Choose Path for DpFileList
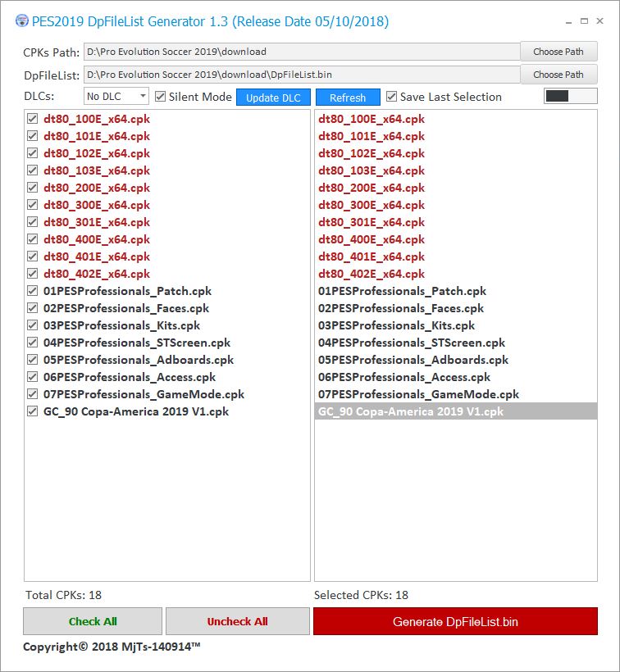This screenshot has width=620, height=672. (558, 75)
